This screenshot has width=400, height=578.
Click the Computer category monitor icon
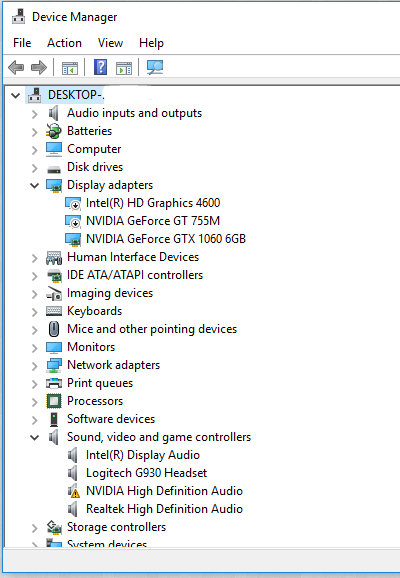tap(54, 149)
